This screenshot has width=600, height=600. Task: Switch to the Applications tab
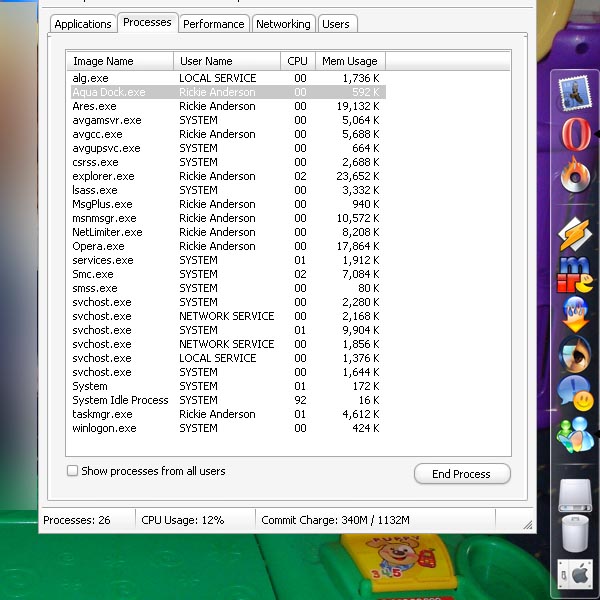click(x=83, y=24)
